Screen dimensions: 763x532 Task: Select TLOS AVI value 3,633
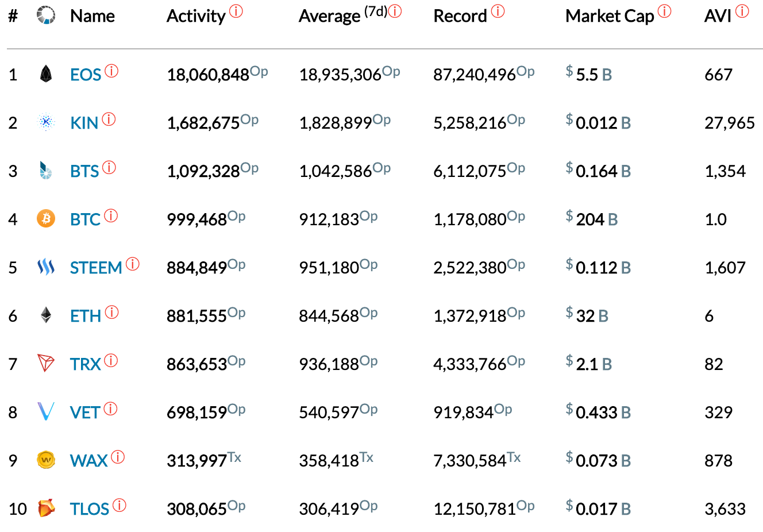click(725, 509)
